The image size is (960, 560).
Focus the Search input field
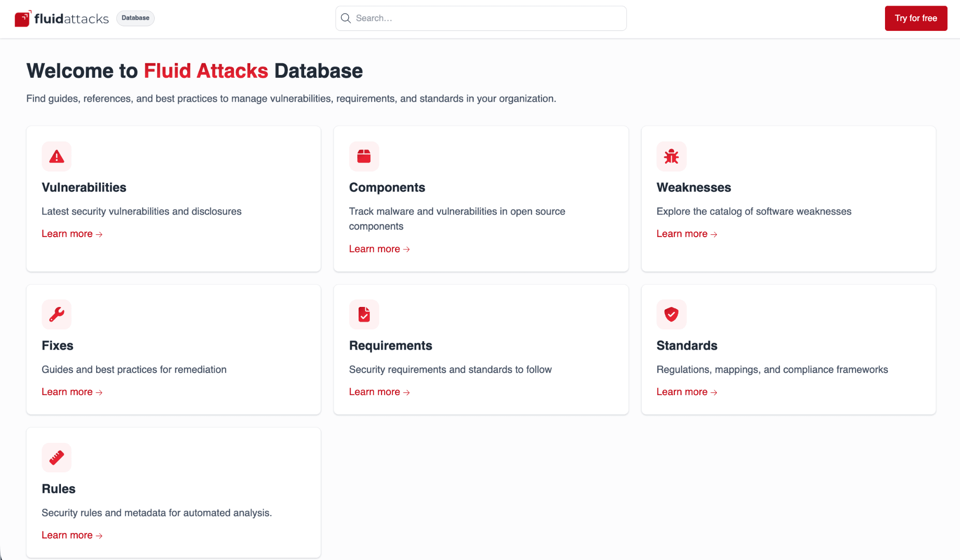coord(481,18)
